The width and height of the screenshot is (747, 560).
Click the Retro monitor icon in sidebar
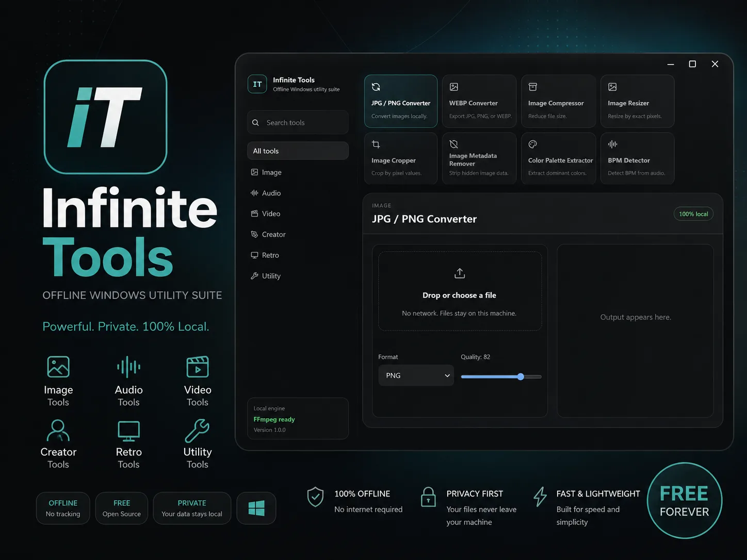254,255
